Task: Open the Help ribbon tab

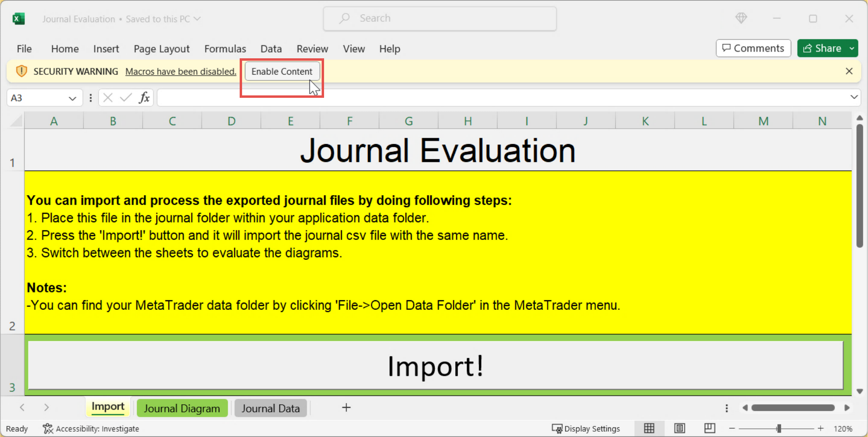Action: click(390, 49)
